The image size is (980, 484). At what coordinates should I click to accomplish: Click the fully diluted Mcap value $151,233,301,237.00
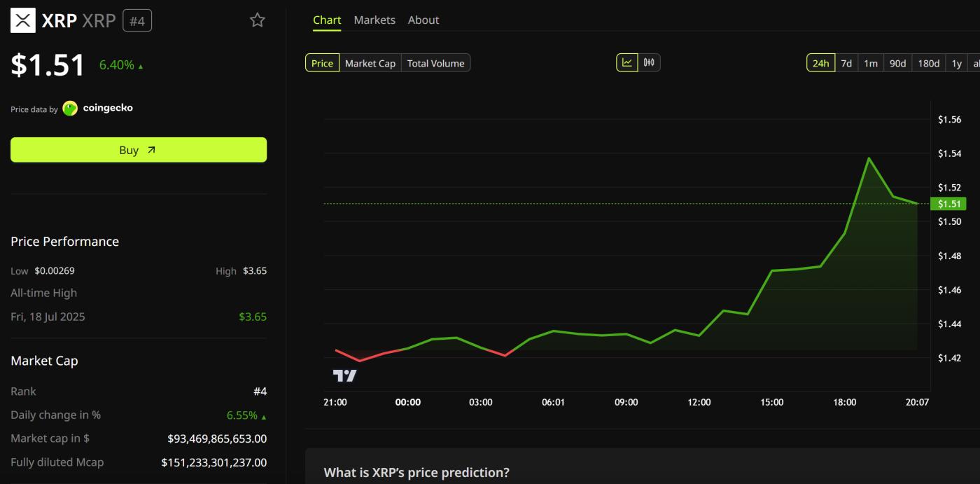point(214,462)
